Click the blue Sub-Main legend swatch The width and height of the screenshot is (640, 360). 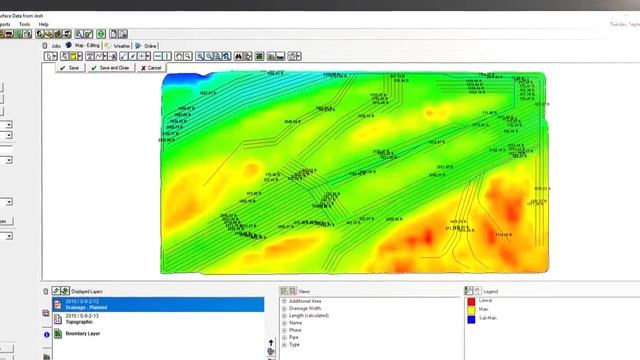[471, 319]
